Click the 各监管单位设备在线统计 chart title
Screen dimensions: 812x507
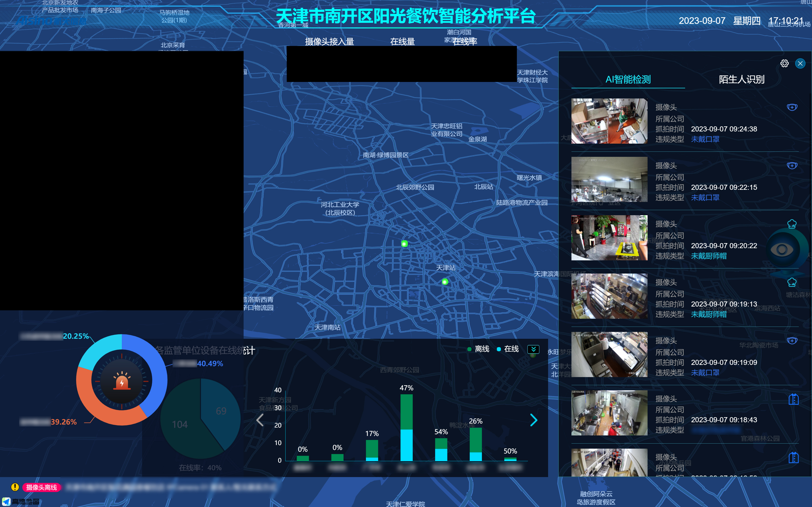coord(205,350)
